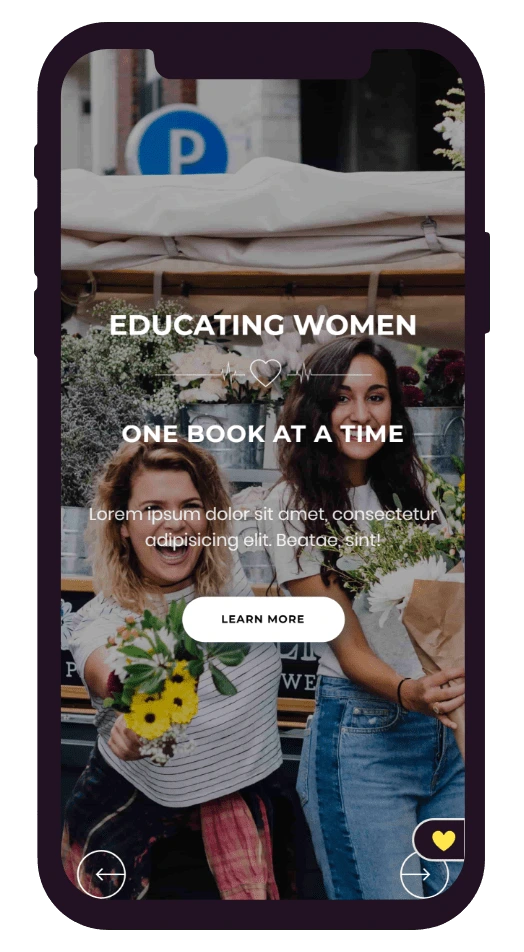Toggle the phone's mute switch on left edge
The image size is (524, 952).
[37, 162]
